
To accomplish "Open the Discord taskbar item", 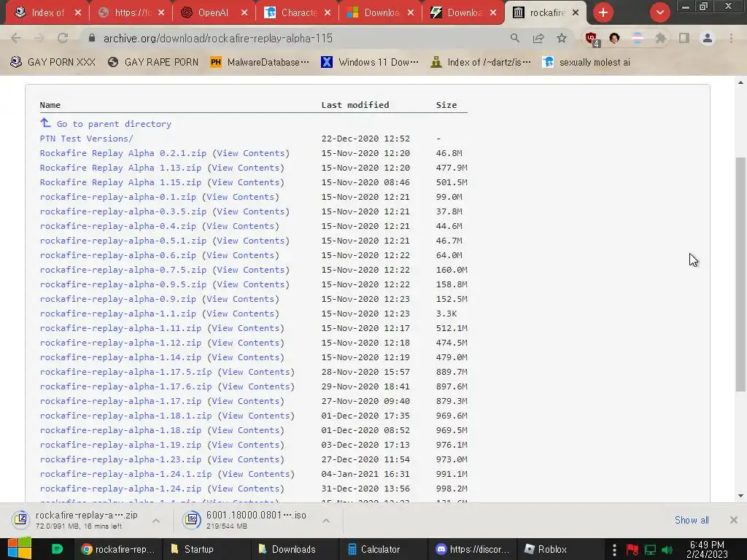I will click(x=472, y=549).
